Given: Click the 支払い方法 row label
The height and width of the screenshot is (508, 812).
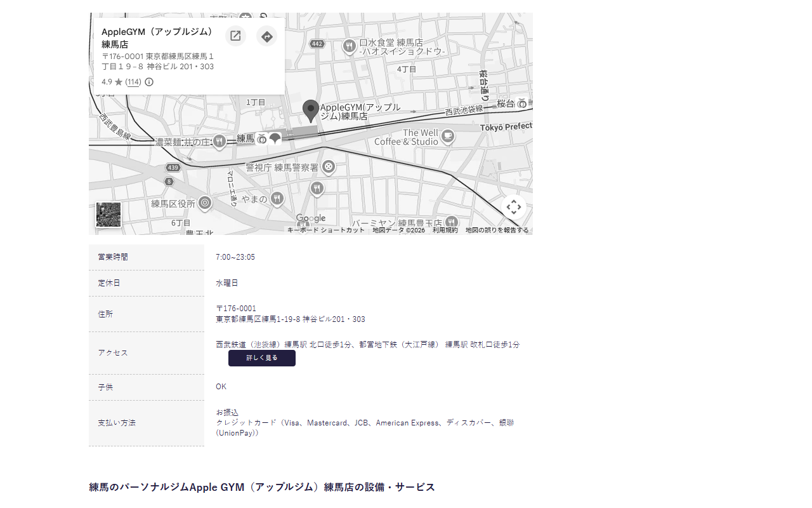Looking at the screenshot, I should pos(117,423).
